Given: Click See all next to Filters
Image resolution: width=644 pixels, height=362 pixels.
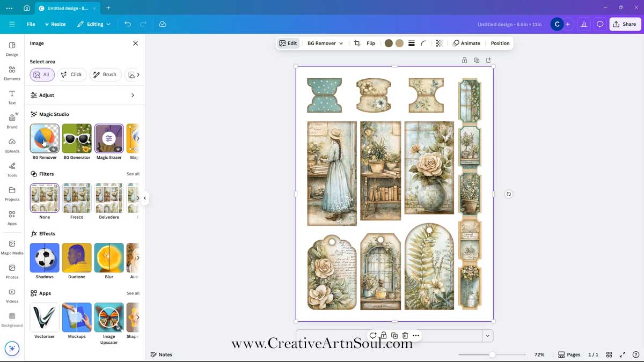Looking at the screenshot, I should point(133,174).
